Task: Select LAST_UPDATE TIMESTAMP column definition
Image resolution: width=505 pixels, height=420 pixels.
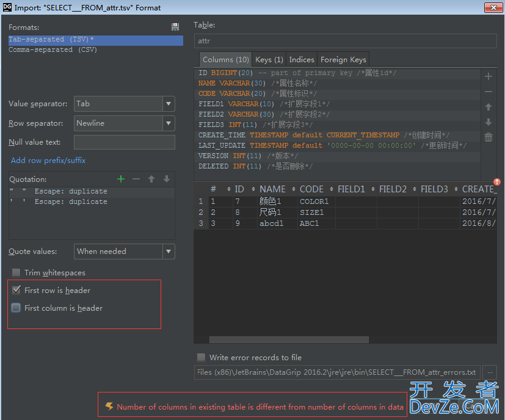Action: coord(338,145)
